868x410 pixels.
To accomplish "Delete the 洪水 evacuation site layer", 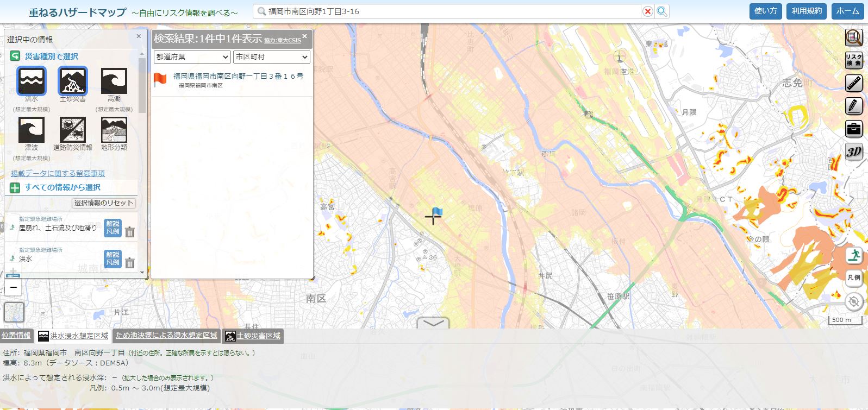I will click(x=130, y=263).
